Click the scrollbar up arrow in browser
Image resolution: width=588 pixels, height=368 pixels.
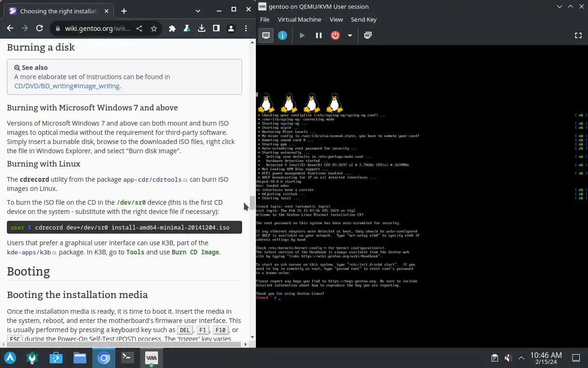(x=252, y=42)
